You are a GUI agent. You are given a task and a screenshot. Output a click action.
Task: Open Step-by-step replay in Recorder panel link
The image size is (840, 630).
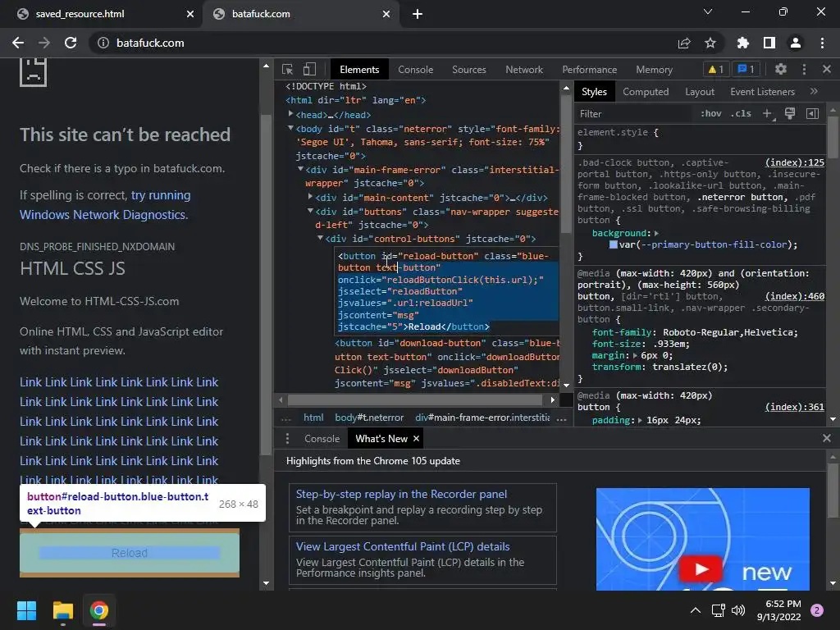tap(401, 494)
